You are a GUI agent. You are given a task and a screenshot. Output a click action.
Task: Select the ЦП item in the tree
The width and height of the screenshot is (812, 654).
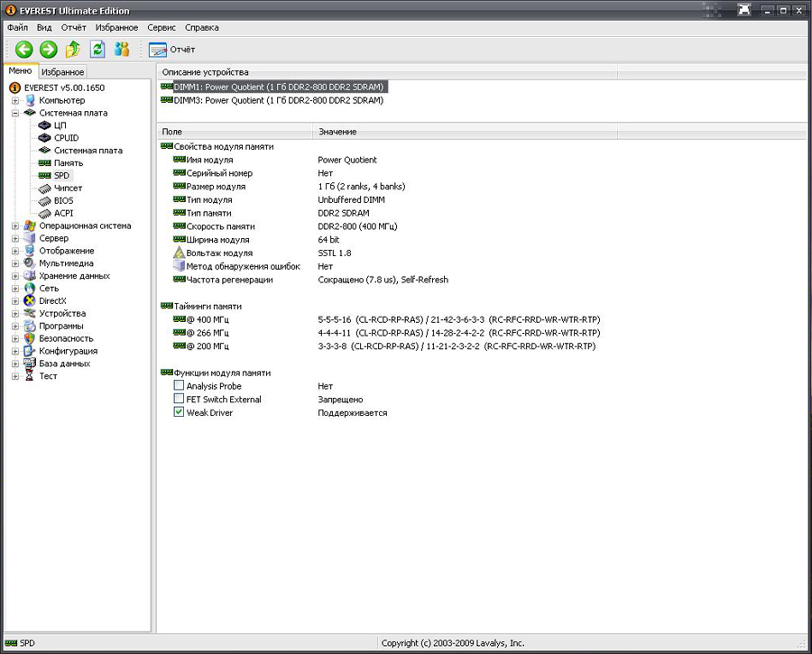coord(60,125)
